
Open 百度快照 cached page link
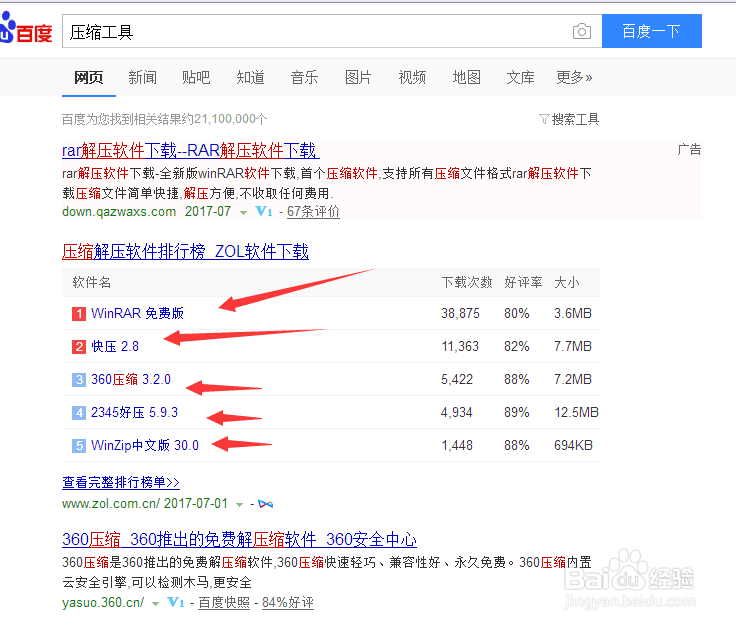pyautogui.click(x=224, y=603)
